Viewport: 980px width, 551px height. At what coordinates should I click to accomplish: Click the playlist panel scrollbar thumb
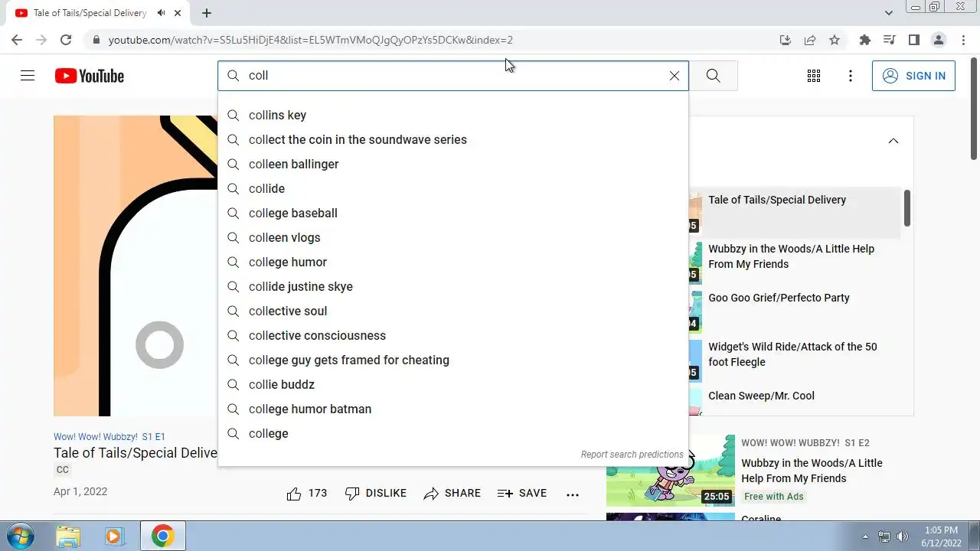coord(906,208)
